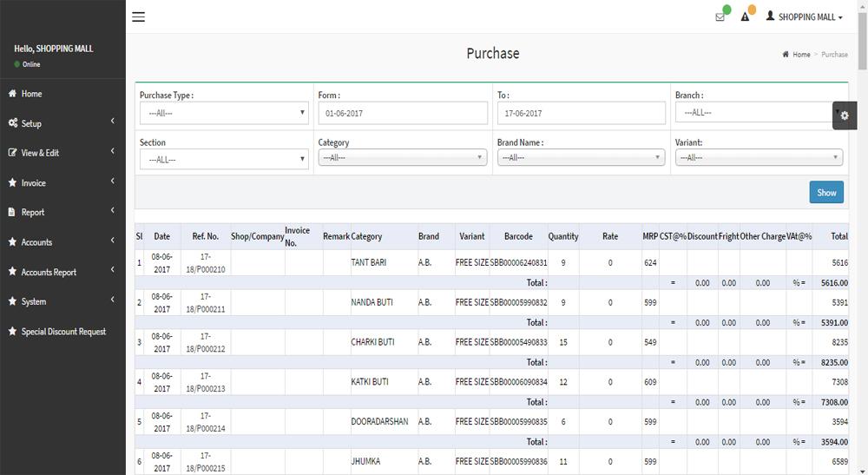Open the Purchase Type dropdown

pyautogui.click(x=224, y=113)
